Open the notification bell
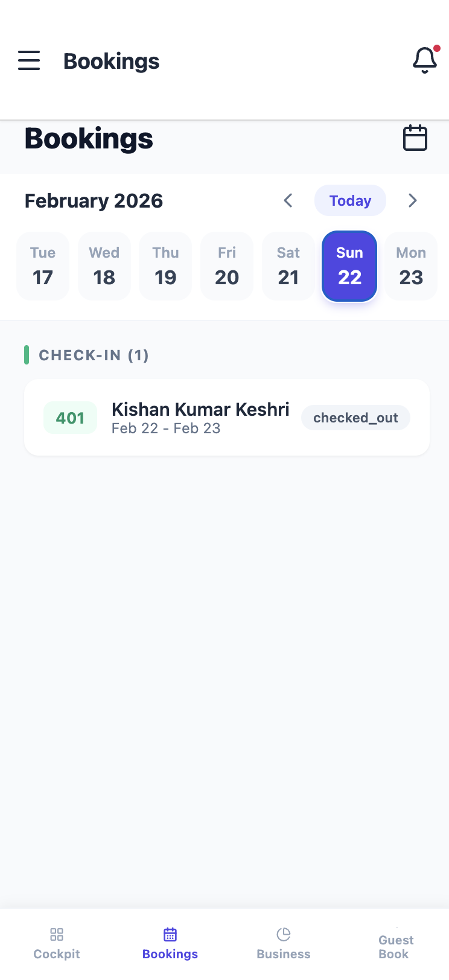 pyautogui.click(x=424, y=60)
